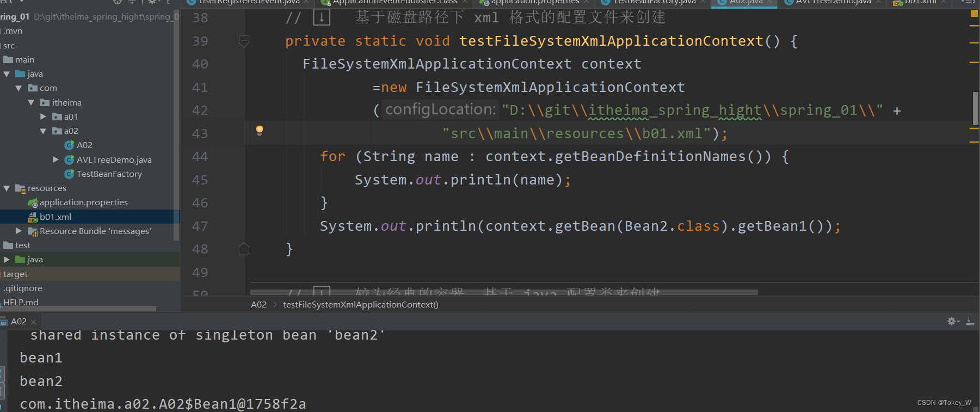Click on getBeanDefinitionNames in line 44
Screen dimensions: 980x412
click(x=650, y=157)
